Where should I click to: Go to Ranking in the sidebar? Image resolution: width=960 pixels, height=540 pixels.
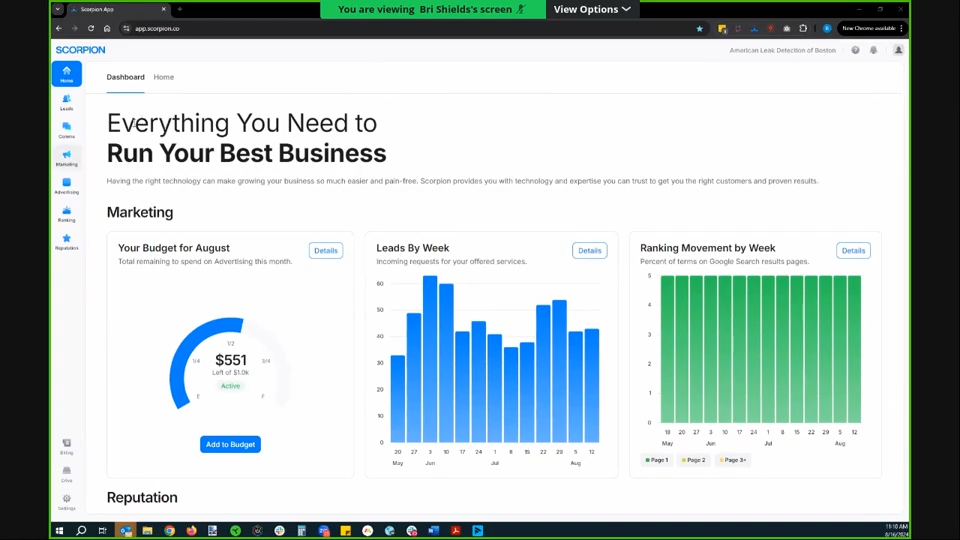66,213
